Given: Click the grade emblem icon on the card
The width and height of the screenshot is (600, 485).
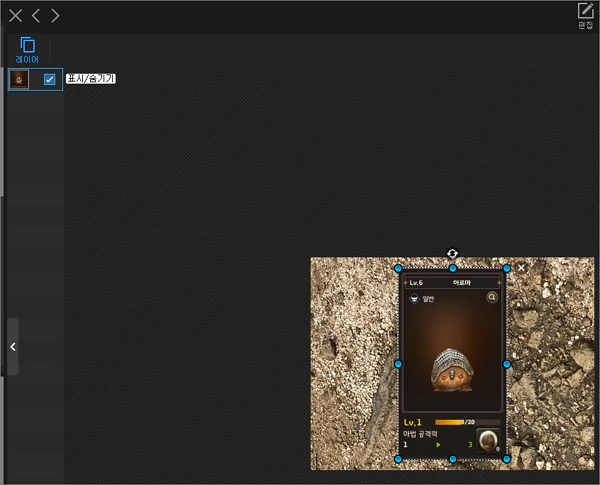Looking at the screenshot, I should click(x=414, y=299).
